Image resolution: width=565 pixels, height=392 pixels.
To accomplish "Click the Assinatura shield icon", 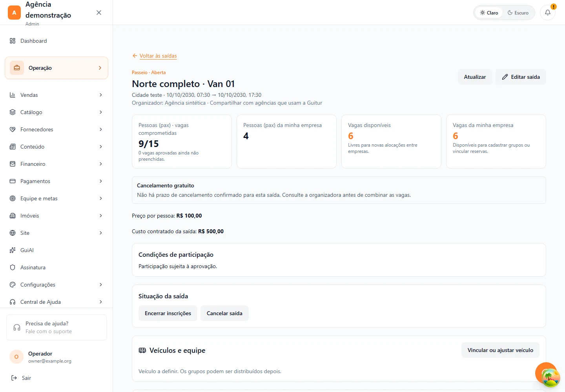I will tap(13, 267).
